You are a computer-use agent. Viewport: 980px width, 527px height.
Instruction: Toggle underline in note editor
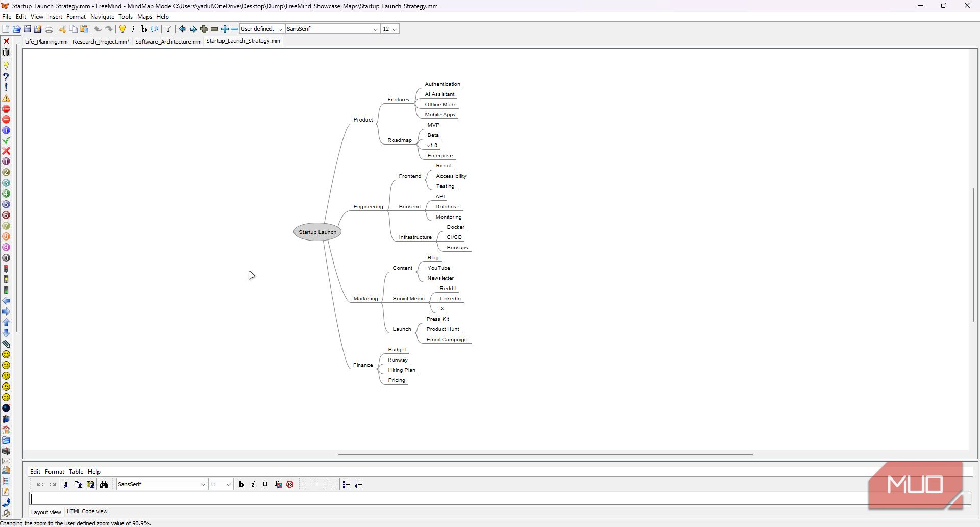pyautogui.click(x=265, y=484)
